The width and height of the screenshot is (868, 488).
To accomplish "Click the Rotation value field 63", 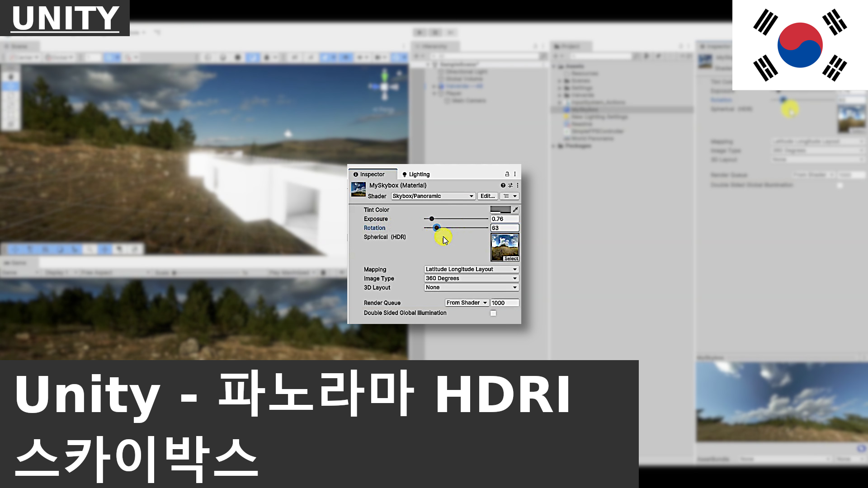I will [505, 228].
